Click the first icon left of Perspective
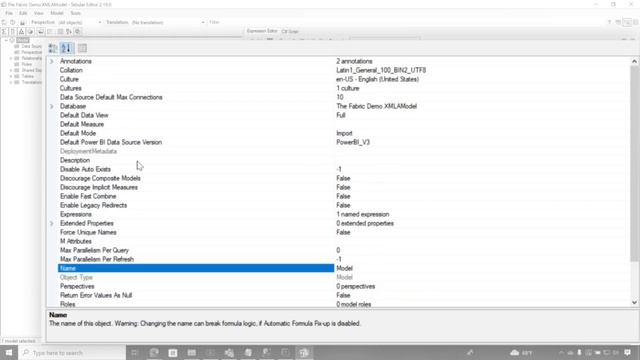The height and width of the screenshot is (360, 640). [4, 22]
